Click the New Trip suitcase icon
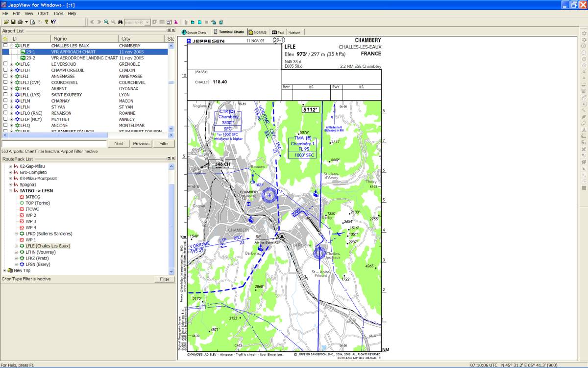This screenshot has width=588, height=368. point(10,270)
